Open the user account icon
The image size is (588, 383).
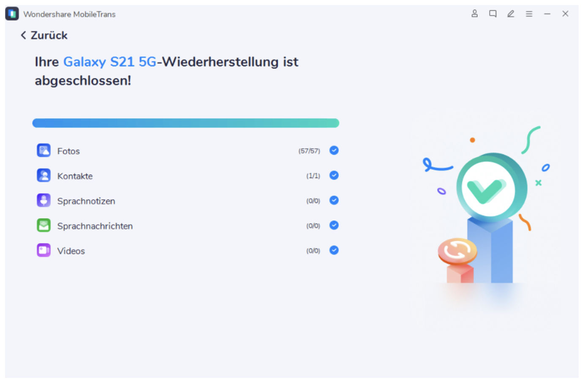coord(474,14)
